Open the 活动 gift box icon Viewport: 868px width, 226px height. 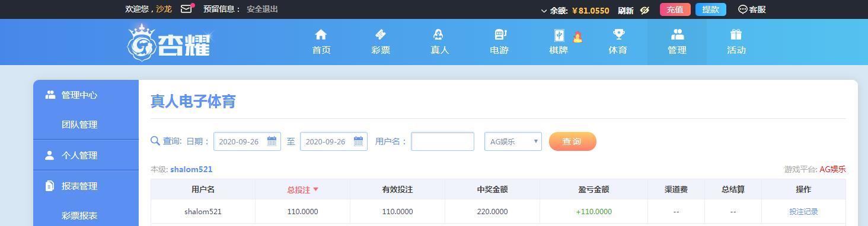(x=736, y=35)
